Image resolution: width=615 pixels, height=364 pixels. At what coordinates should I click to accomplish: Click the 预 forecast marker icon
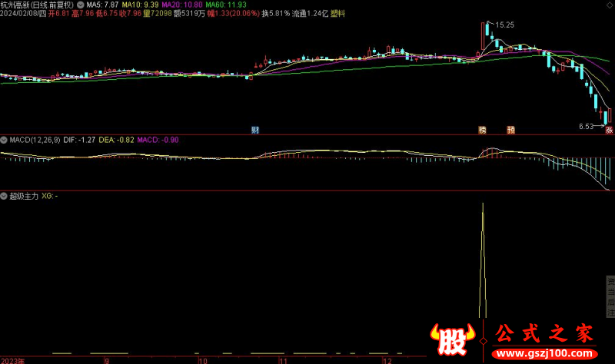click(511, 130)
